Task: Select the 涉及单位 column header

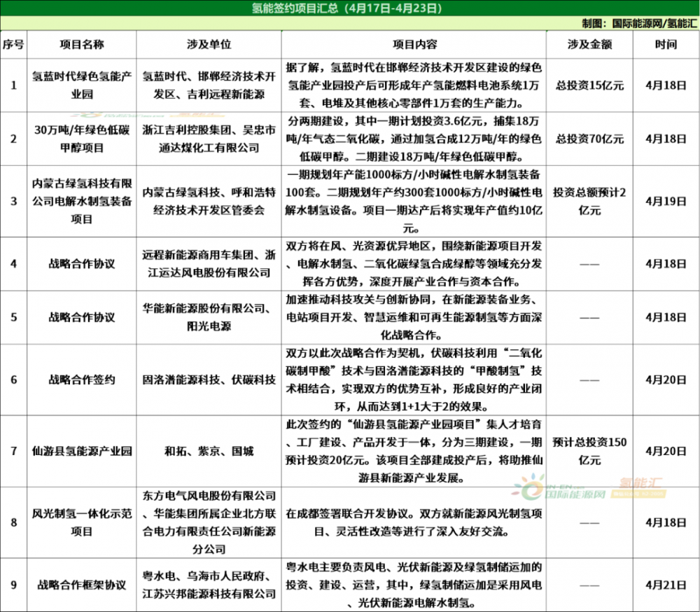Action: (209, 44)
